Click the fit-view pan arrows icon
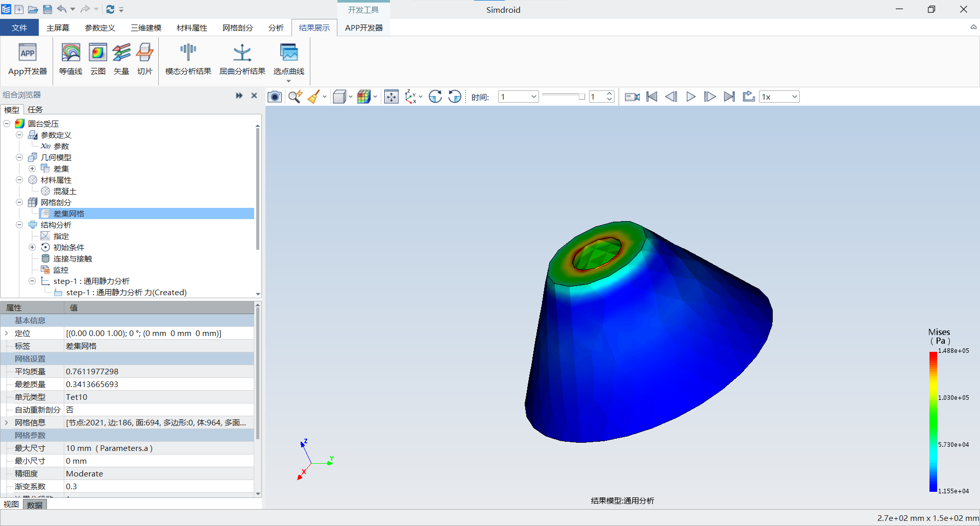 (391, 97)
